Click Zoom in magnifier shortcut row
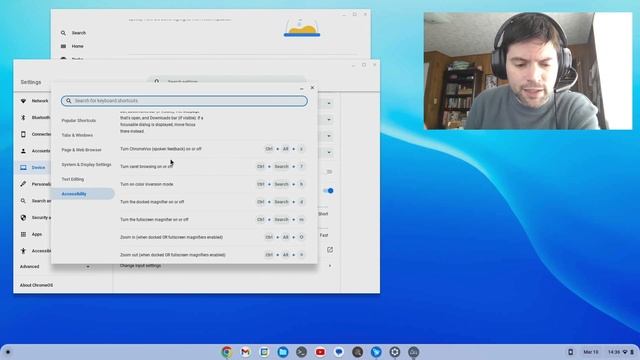The image size is (640, 360). (213, 237)
